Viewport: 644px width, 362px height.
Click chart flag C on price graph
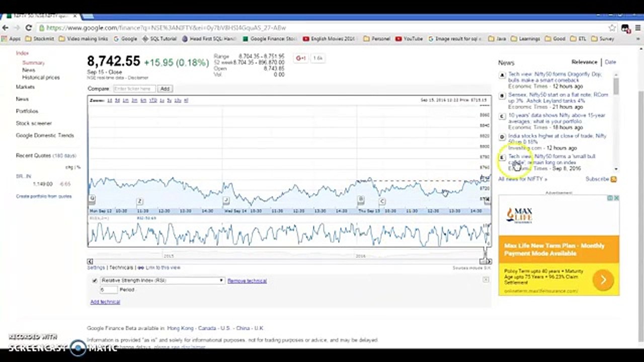click(x=382, y=202)
